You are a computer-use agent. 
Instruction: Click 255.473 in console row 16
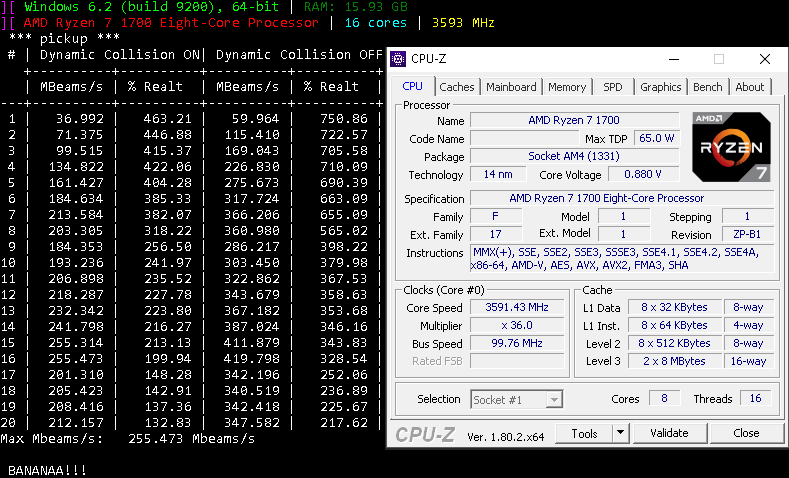click(x=76, y=359)
